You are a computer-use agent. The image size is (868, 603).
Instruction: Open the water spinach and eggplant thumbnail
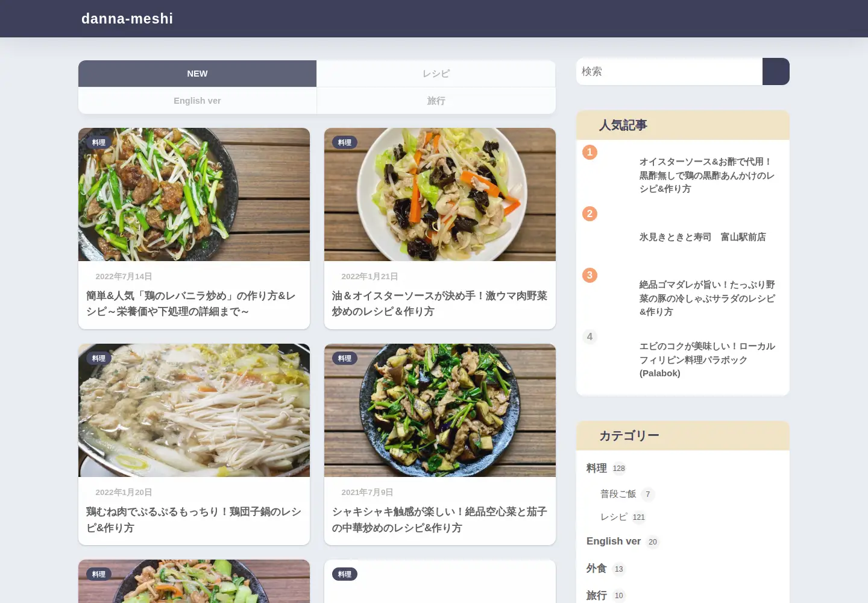coord(440,410)
